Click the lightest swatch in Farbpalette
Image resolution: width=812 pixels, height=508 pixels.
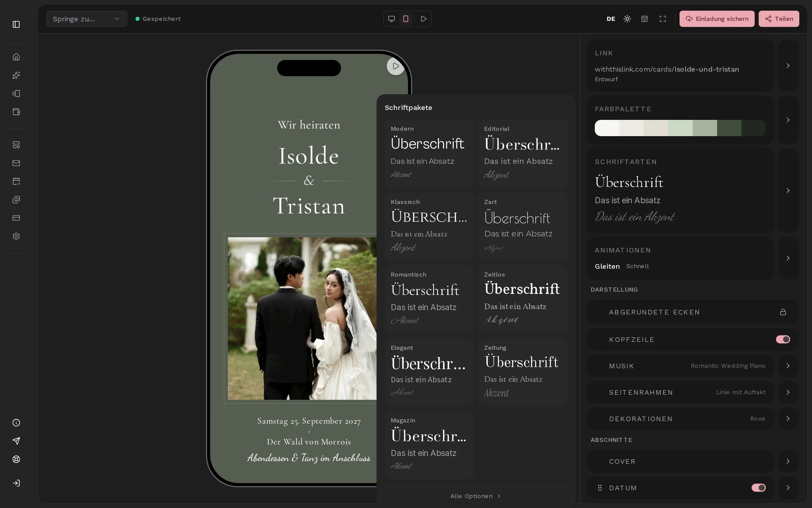[607, 128]
